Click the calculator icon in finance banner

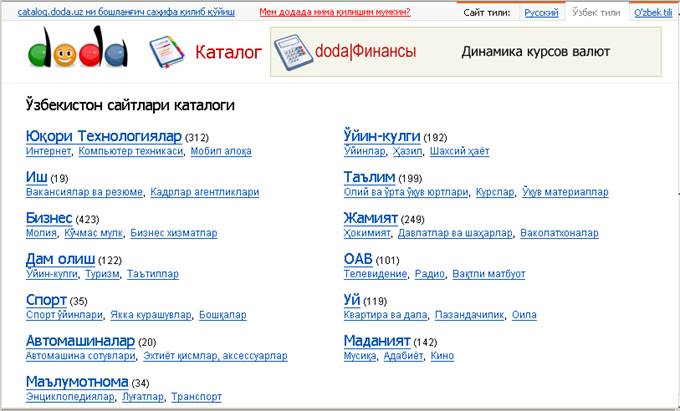[293, 52]
